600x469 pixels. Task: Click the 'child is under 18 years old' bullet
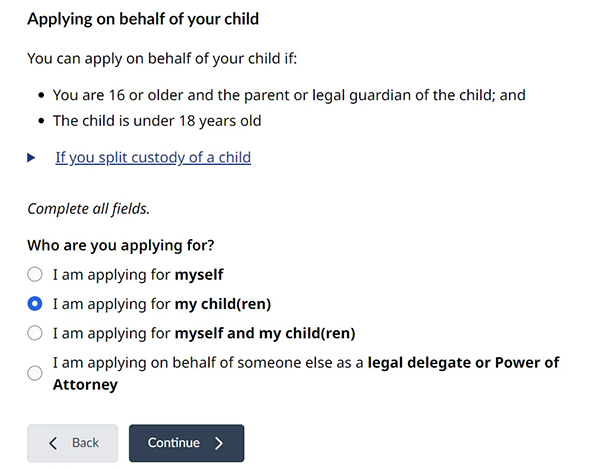(x=157, y=121)
